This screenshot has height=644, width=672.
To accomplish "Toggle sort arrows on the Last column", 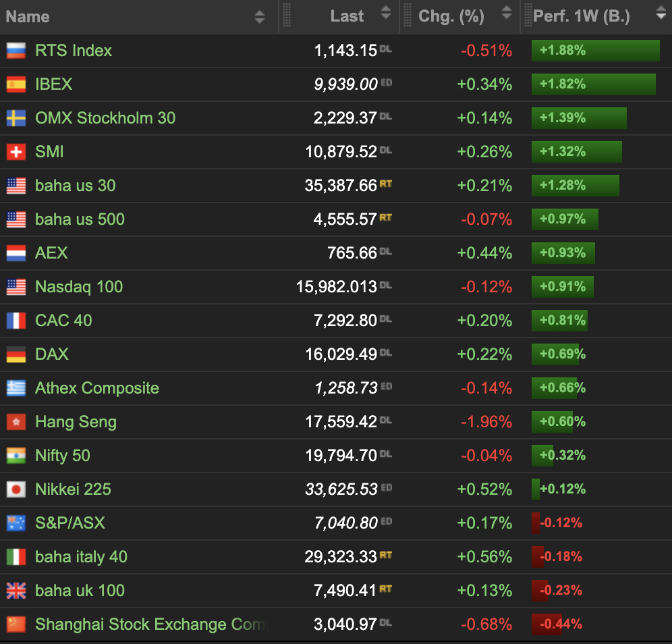I will click(385, 14).
